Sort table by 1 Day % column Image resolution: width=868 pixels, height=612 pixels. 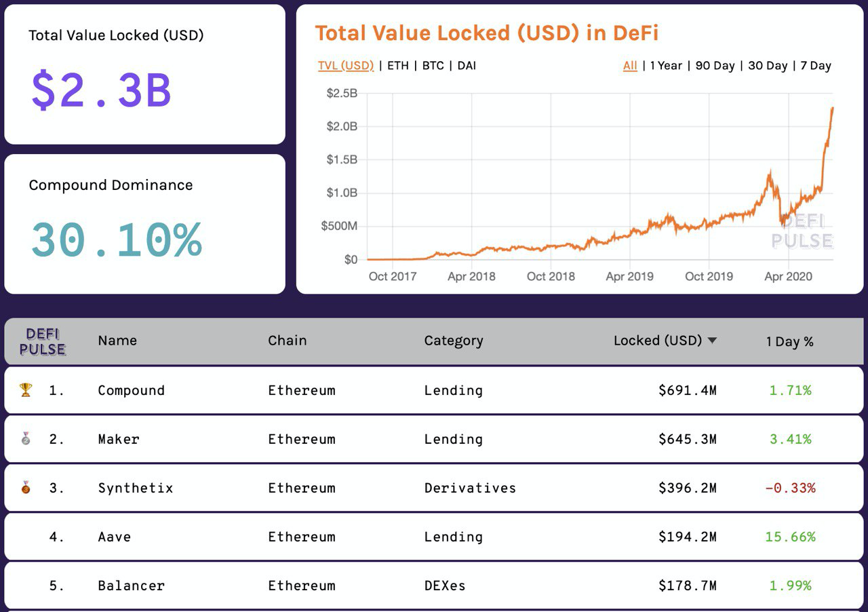pos(790,341)
